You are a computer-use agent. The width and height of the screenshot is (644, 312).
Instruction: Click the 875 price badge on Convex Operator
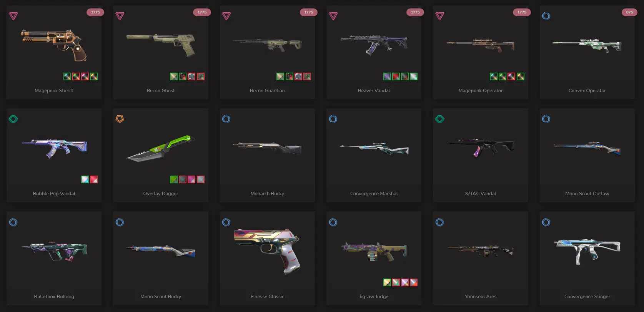click(x=629, y=12)
